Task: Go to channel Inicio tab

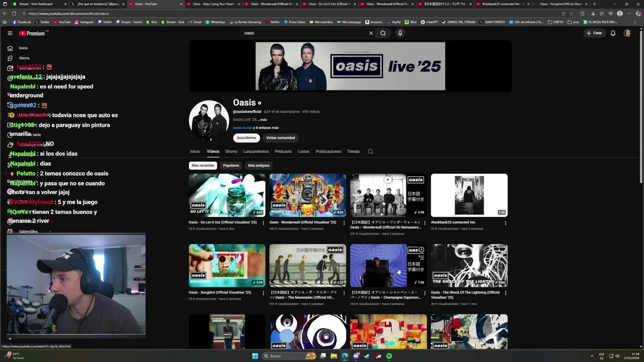Action: pos(195,151)
